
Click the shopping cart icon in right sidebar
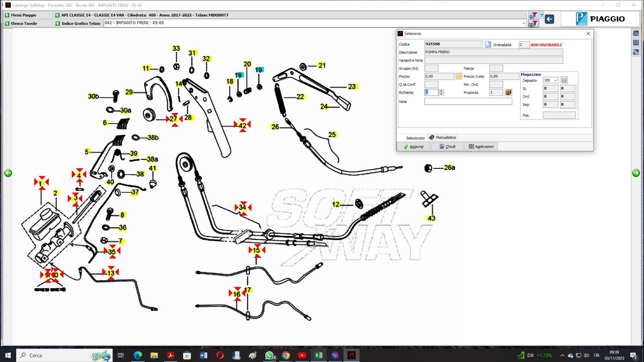point(636,33)
